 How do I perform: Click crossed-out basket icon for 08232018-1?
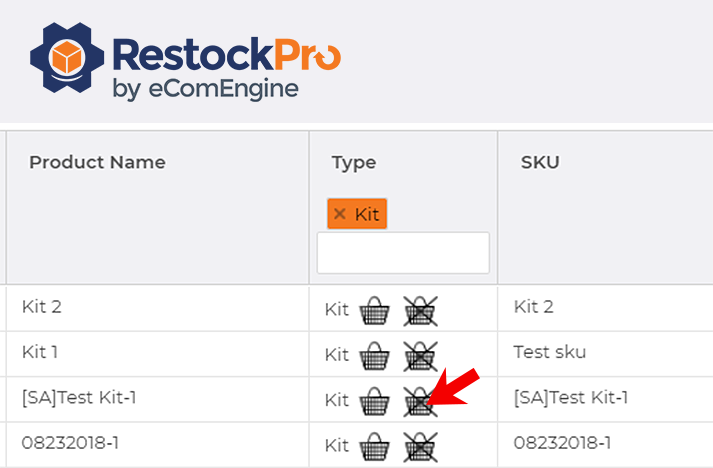420,445
